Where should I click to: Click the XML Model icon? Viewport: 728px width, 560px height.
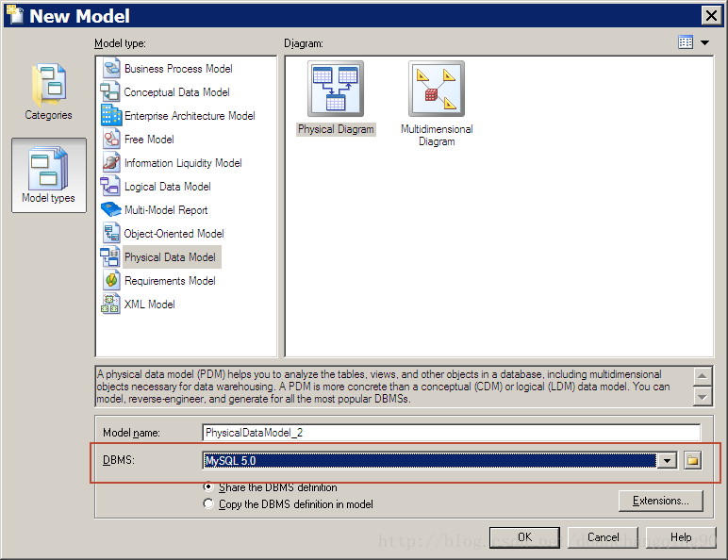110,305
